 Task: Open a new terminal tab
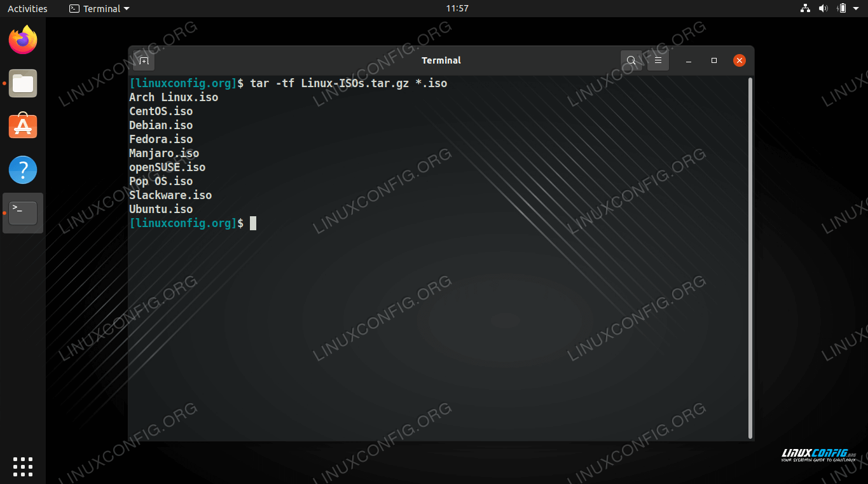click(144, 60)
